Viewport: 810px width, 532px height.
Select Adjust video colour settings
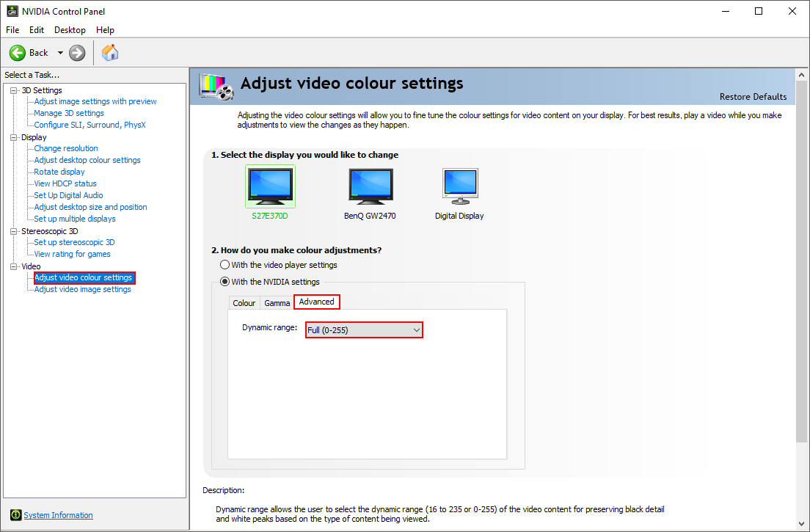pos(84,278)
